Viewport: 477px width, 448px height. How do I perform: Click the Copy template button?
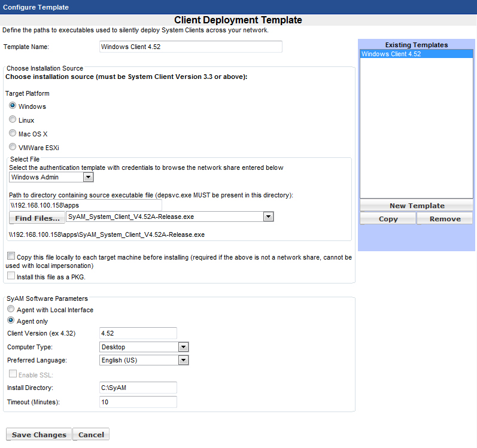coord(388,219)
